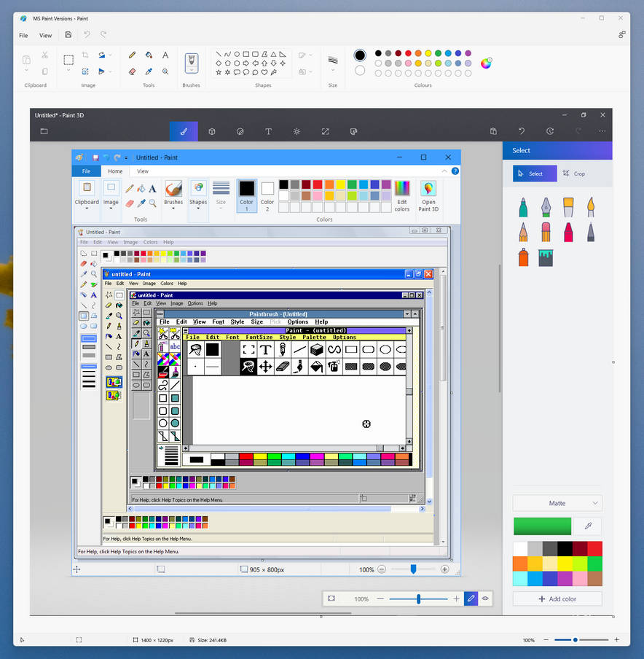Select the teal Marker brush in Paint 3D
The height and width of the screenshot is (659, 644).
[x=523, y=207]
